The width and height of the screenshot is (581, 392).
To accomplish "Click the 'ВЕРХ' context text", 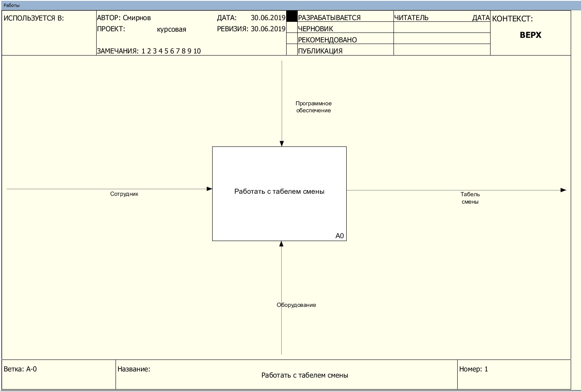I will (530, 35).
